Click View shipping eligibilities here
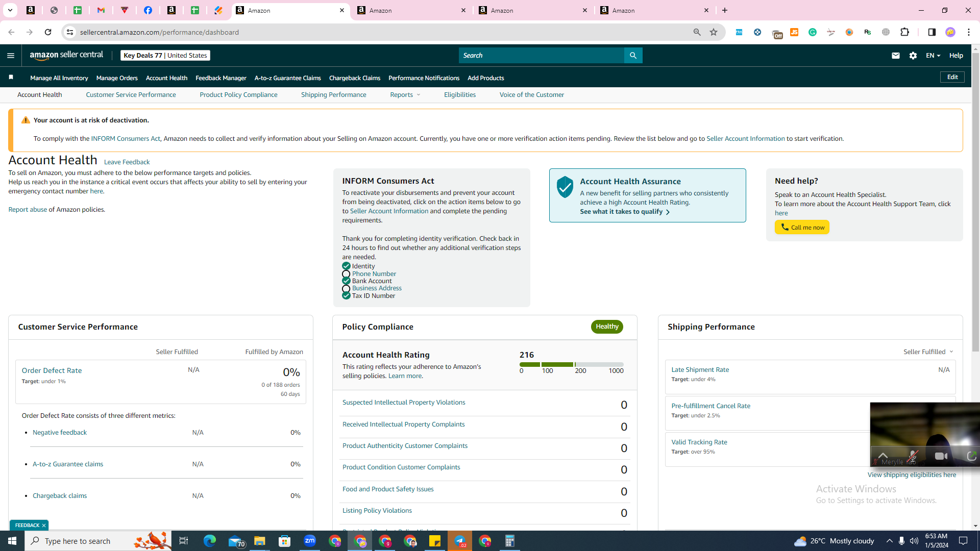Image resolution: width=980 pixels, height=551 pixels. click(x=912, y=474)
